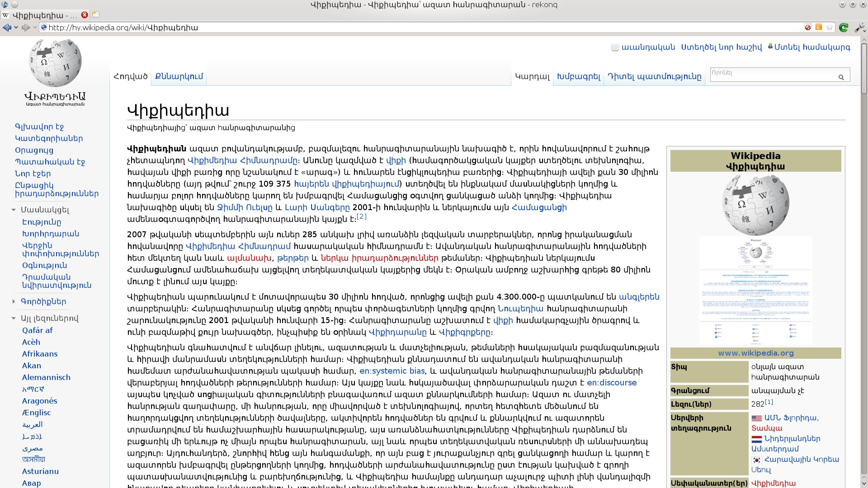Open the back history dropdown arrow
The width and height of the screenshot is (868, 488).
click(16, 28)
